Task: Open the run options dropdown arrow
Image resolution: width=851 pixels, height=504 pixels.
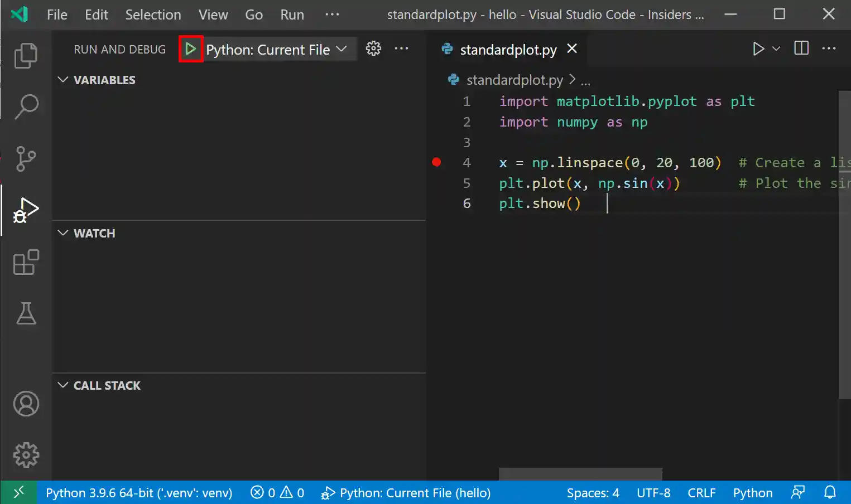Action: pyautogui.click(x=775, y=49)
